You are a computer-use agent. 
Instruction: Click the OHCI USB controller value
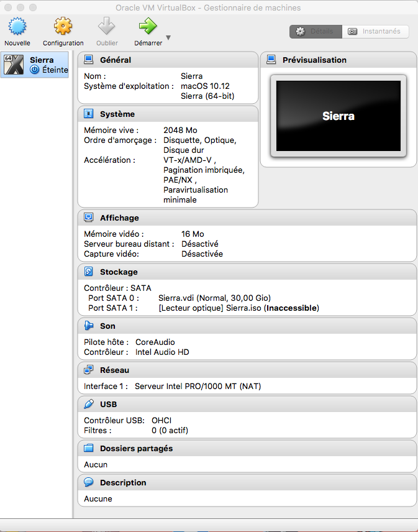161,420
